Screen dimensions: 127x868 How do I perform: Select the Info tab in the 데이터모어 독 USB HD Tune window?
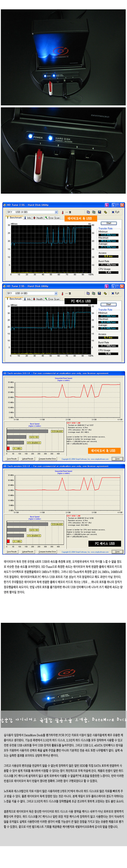tap(28, 218)
